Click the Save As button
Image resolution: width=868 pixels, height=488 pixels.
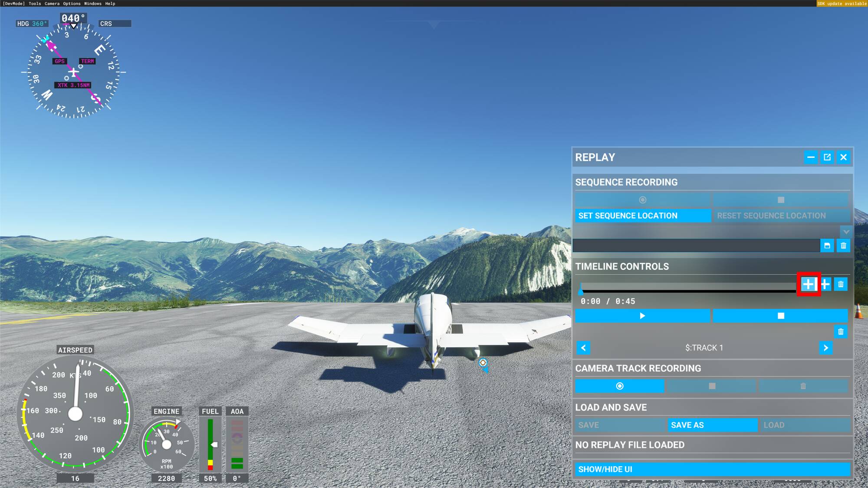(712, 425)
